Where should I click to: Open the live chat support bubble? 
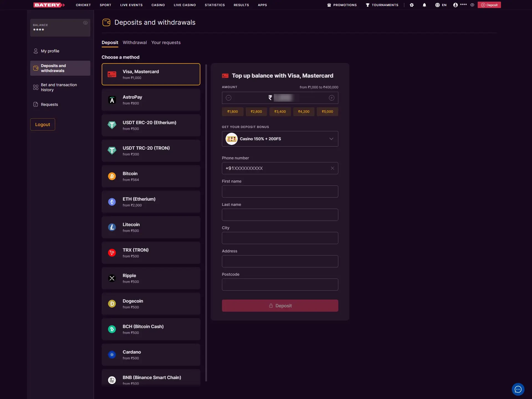(x=518, y=389)
